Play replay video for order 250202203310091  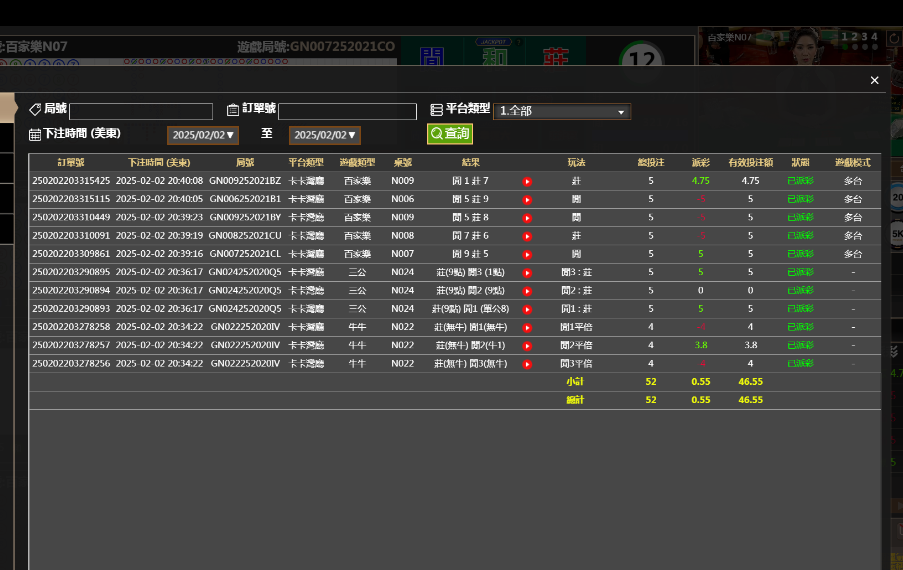(527, 236)
